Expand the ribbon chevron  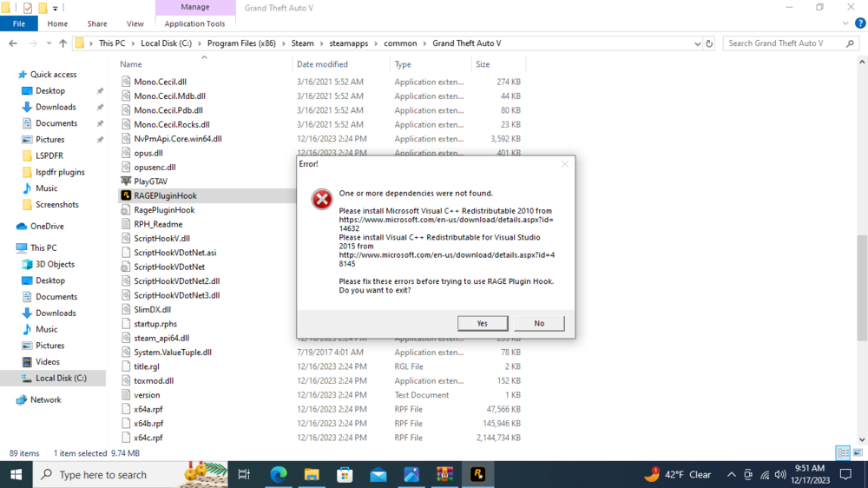845,23
